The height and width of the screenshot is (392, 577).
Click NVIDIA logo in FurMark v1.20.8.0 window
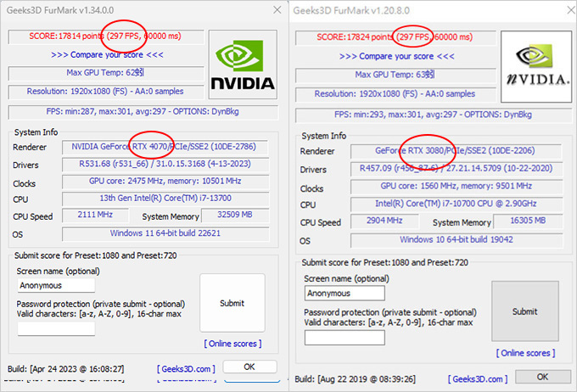tap(536, 67)
